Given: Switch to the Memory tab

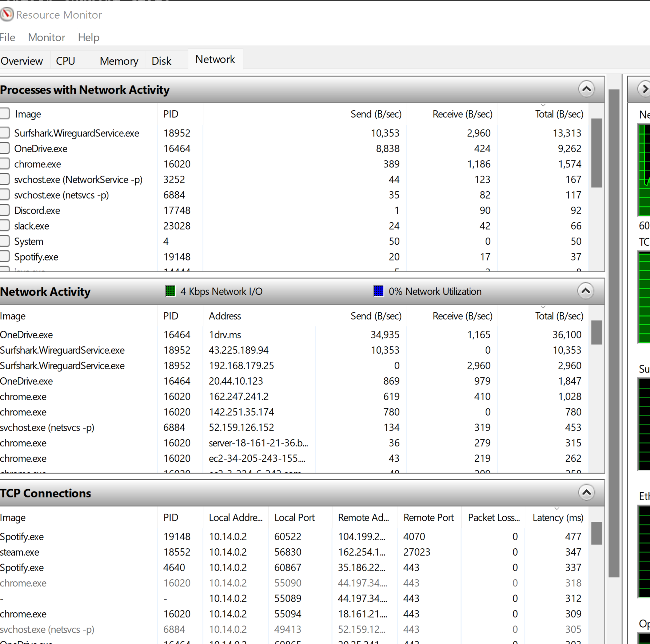Looking at the screenshot, I should pos(119,60).
